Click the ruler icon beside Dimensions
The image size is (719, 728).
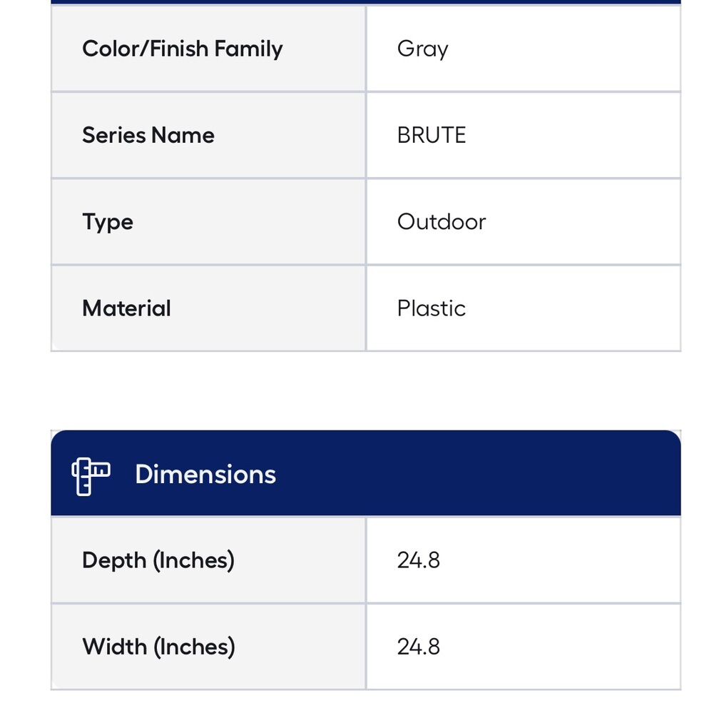pos(91,475)
